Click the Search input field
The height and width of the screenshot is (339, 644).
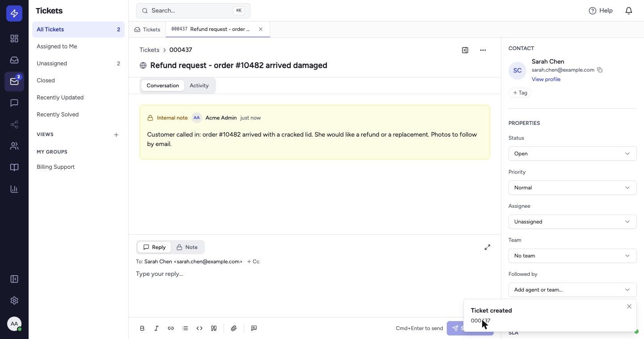tap(193, 11)
